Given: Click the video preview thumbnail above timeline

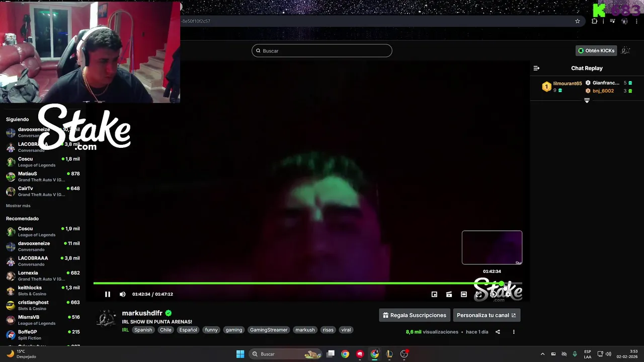Looking at the screenshot, I should [492, 247].
